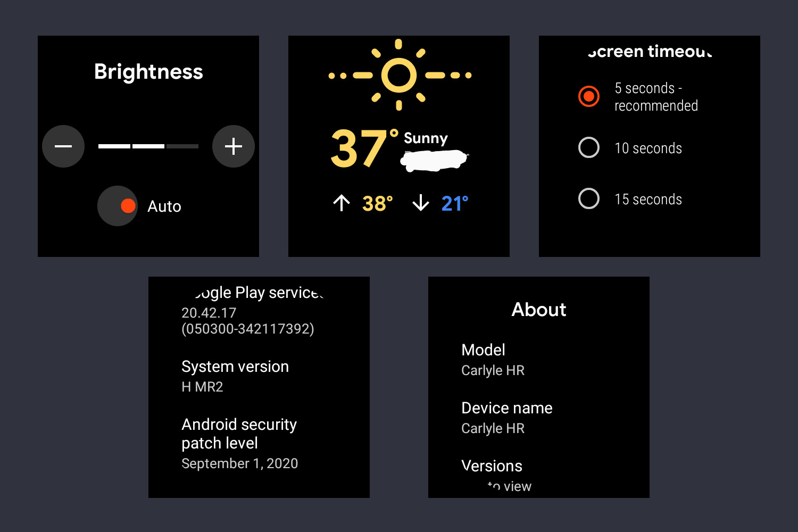Tap the Sunny condition label

point(426,138)
